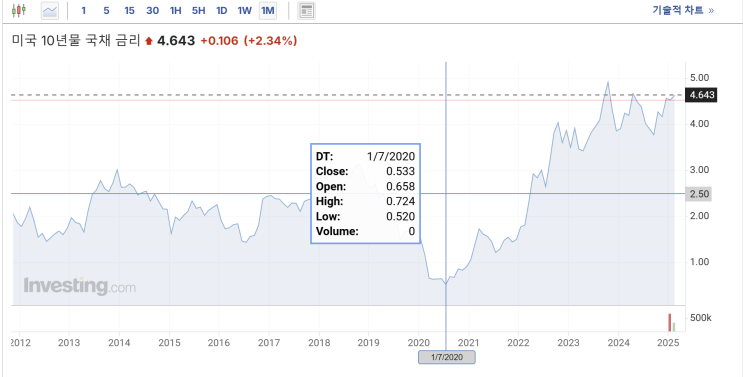This screenshot has width=743, height=377.
Task: Click the 1.00 label on the price axis
Action: (x=699, y=262)
